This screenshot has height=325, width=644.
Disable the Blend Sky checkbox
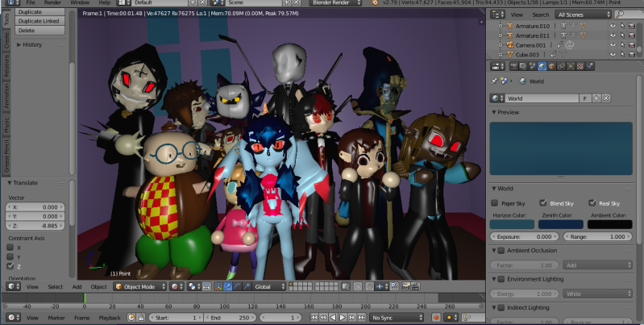(x=543, y=203)
